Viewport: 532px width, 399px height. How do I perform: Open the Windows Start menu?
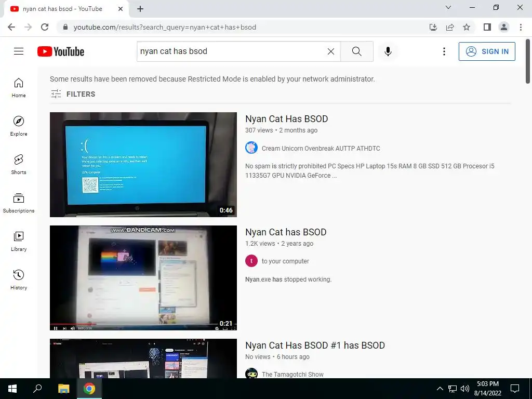click(x=12, y=389)
